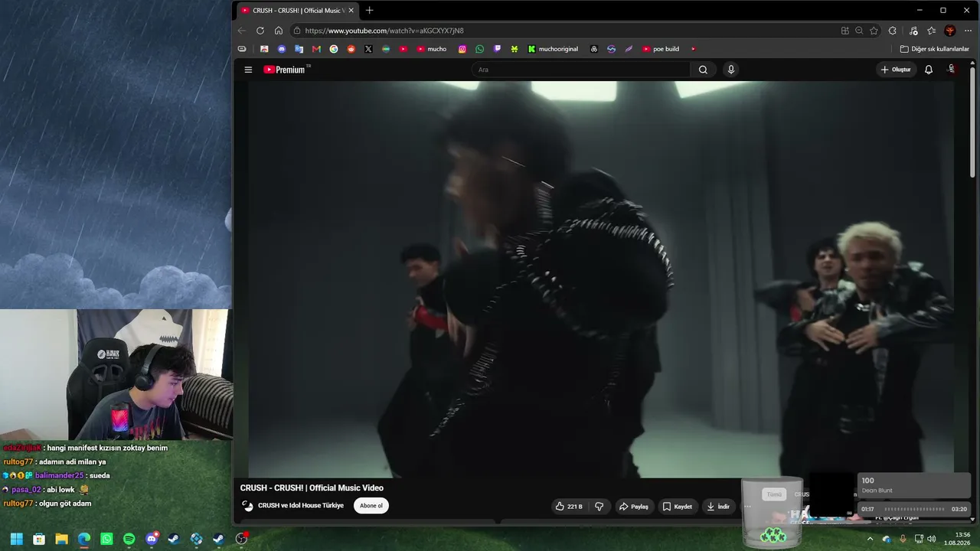Go back with the browser back arrow

(x=242, y=31)
